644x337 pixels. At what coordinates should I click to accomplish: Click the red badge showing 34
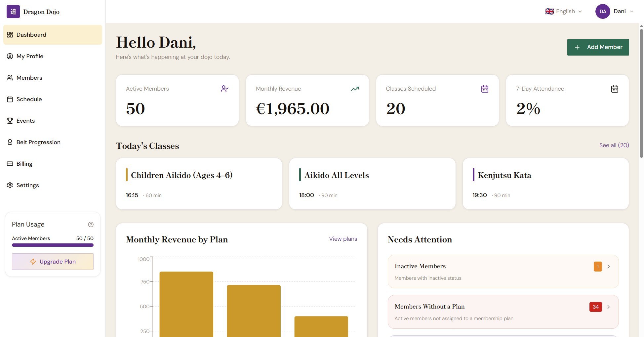pyautogui.click(x=596, y=307)
